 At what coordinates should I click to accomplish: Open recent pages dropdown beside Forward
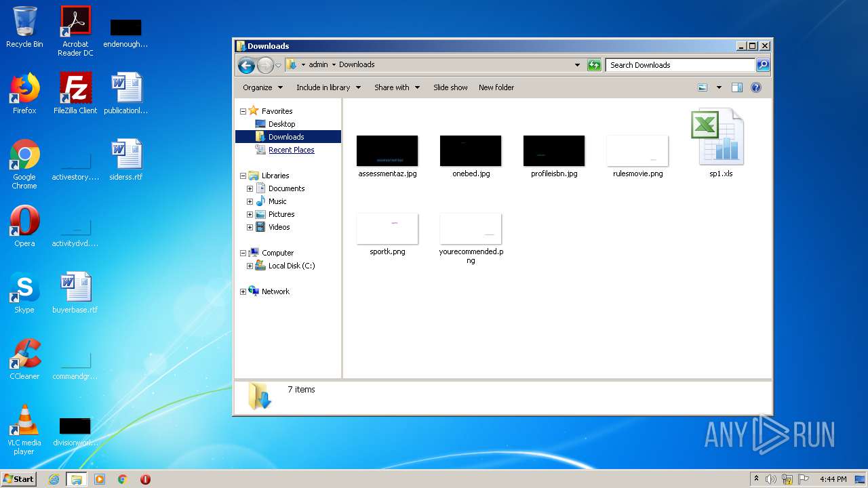tap(278, 66)
